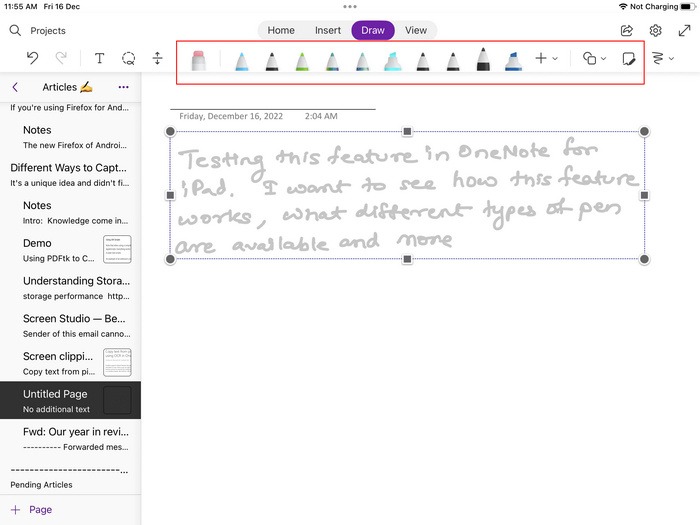
Task: Select the black pen beside the light blue pen
Action: pyautogui.click(x=271, y=61)
